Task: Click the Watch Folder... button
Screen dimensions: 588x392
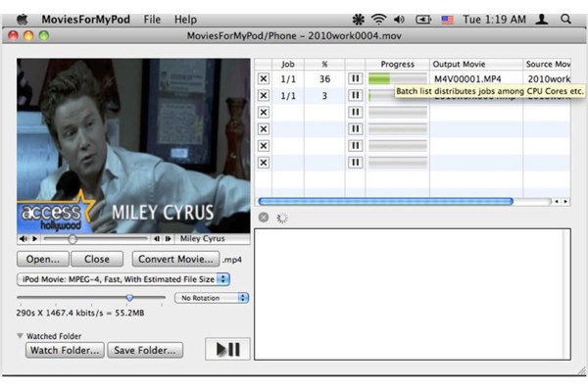Action: [65, 350]
